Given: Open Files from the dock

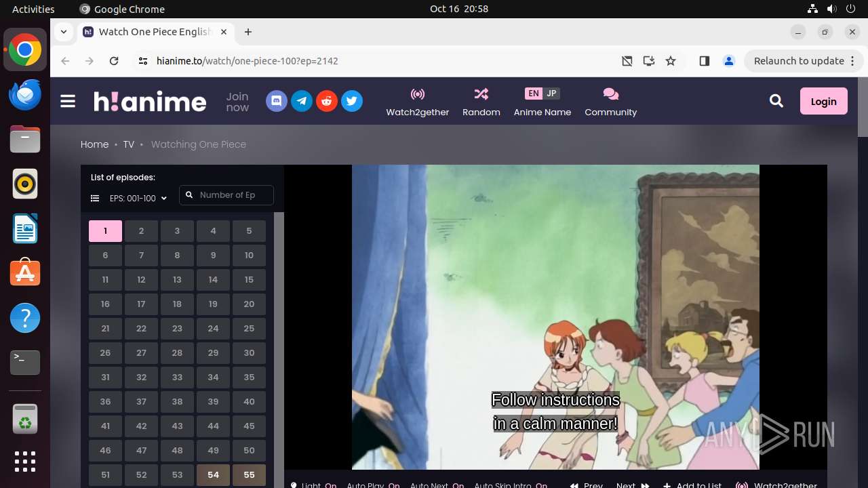Looking at the screenshot, I should coord(25,139).
